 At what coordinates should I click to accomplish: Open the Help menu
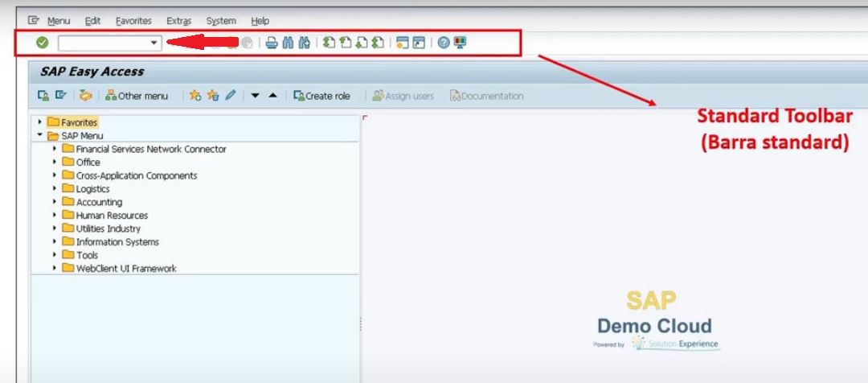point(260,21)
